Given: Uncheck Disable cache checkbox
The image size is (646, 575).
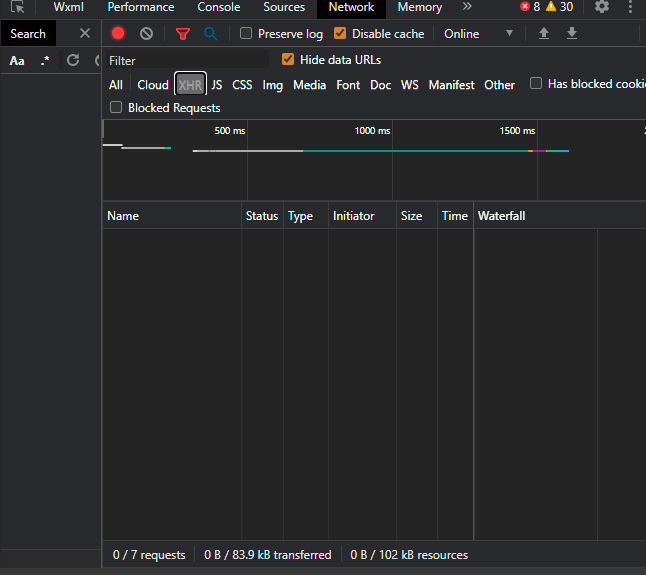Looking at the screenshot, I should pyautogui.click(x=340, y=33).
